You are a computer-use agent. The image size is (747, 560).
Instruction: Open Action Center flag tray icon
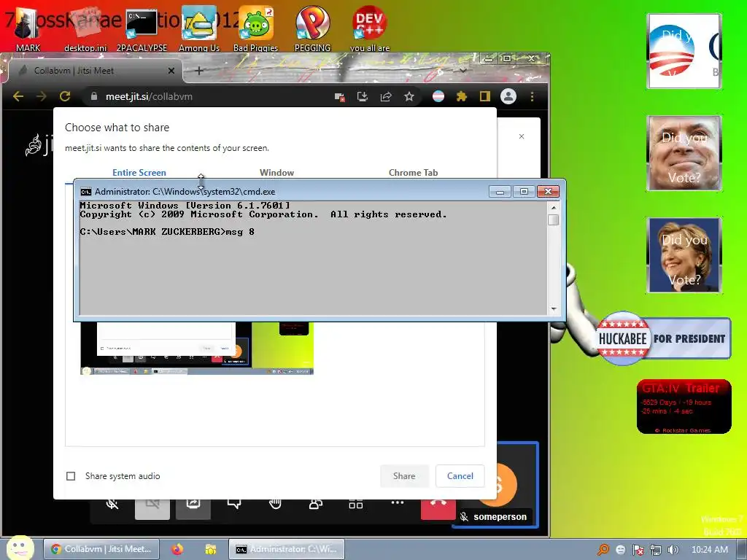[638, 550]
